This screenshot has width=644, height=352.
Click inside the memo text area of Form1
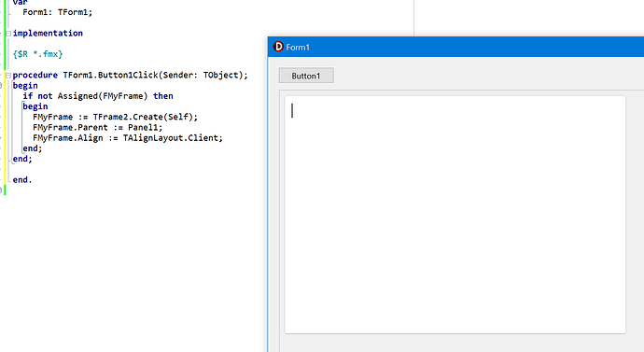(455, 215)
